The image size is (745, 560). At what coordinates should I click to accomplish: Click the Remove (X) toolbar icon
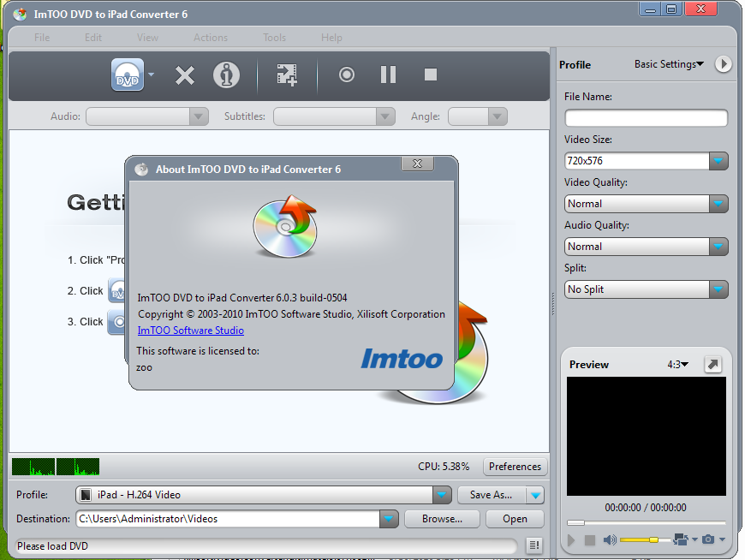[184, 75]
